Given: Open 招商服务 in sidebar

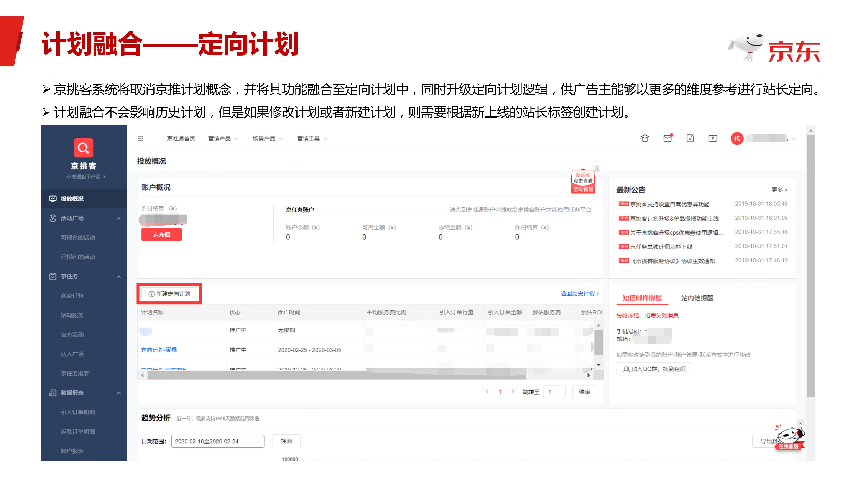Looking at the screenshot, I should click(72, 316).
